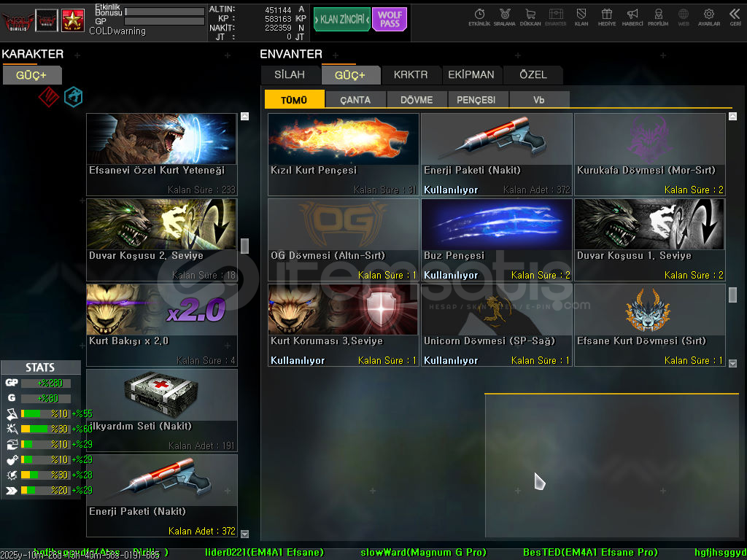Select the Güç+ inventory tab
Screen dimensions: 747x560
point(350,75)
